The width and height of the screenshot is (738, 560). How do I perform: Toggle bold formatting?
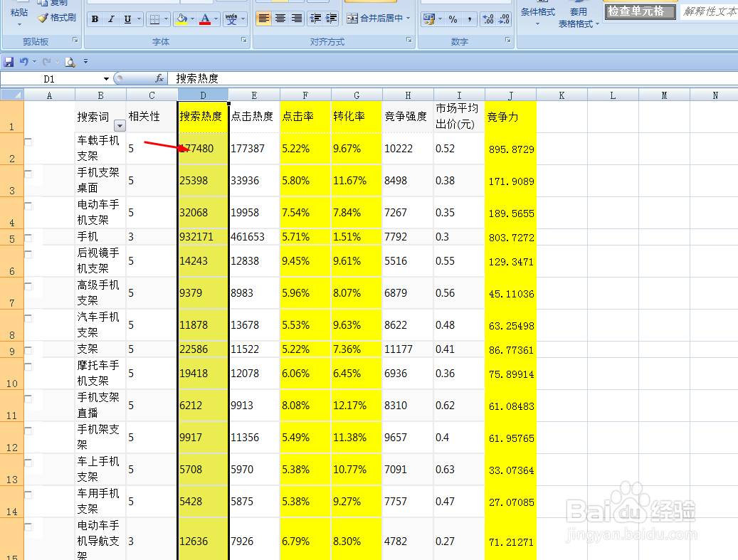point(96,19)
